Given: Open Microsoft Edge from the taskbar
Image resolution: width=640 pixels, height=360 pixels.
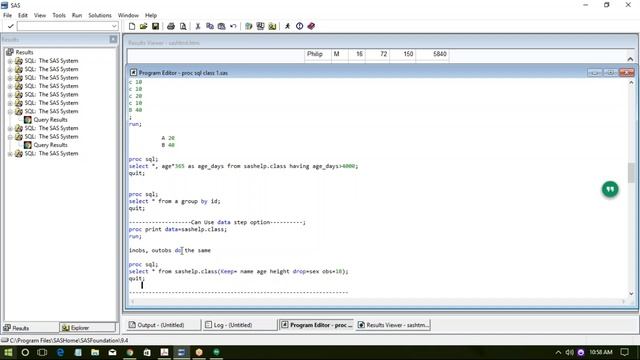Looking at the screenshot, I should tap(60, 352).
